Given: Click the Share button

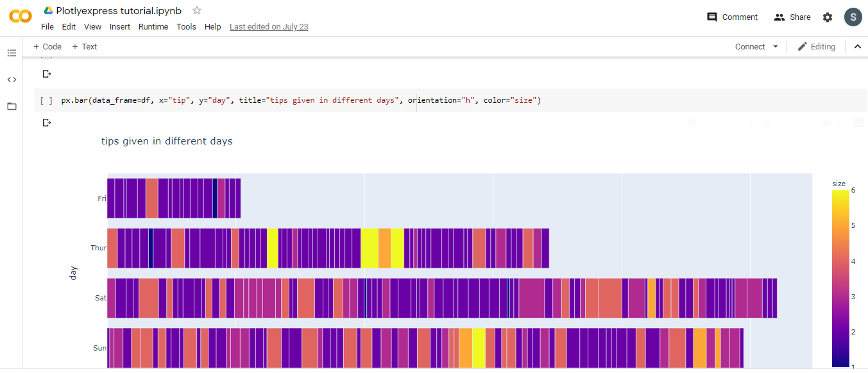Looking at the screenshot, I should point(792,17).
